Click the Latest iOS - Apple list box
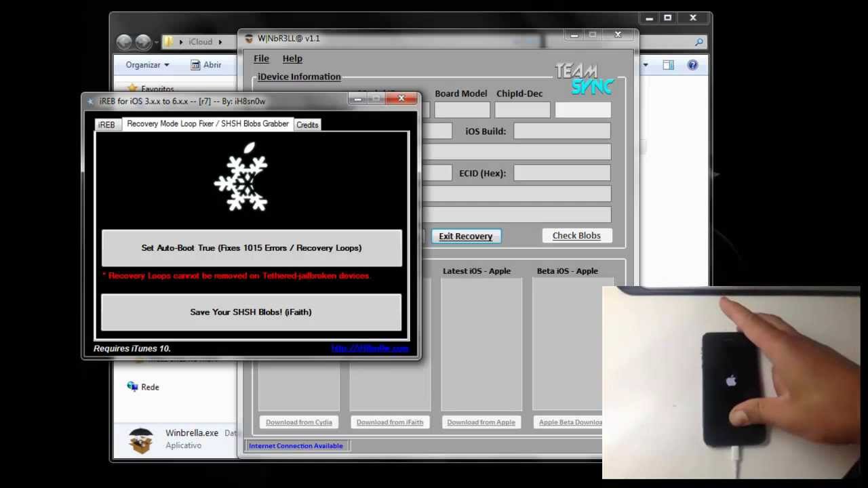This screenshot has width=868, height=488. [x=481, y=344]
